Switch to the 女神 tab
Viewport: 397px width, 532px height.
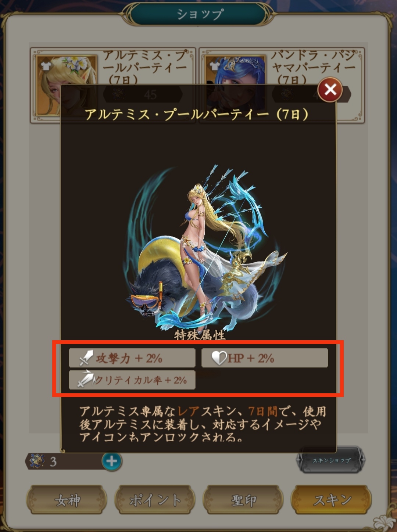point(67,500)
